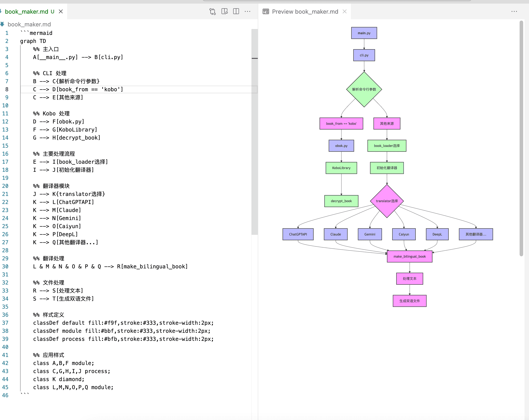Click the Caiyun node in diagram
529x420 pixels.
pos(404,234)
